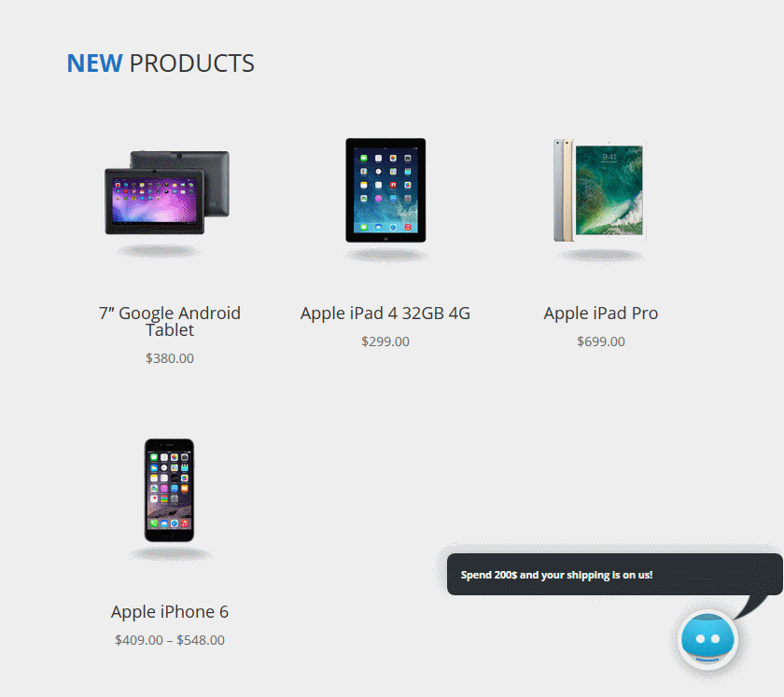Click the $299.00 price label
This screenshot has height=697, width=784.
[385, 342]
